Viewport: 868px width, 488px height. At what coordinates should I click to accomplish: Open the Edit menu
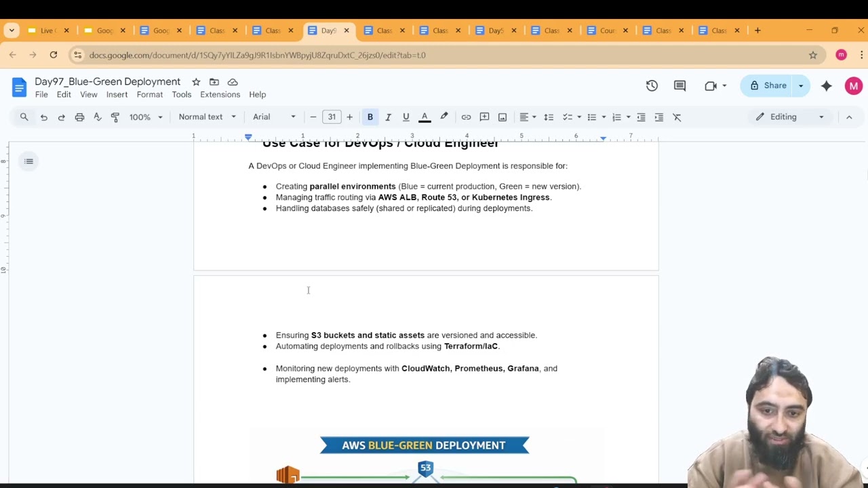click(x=64, y=95)
